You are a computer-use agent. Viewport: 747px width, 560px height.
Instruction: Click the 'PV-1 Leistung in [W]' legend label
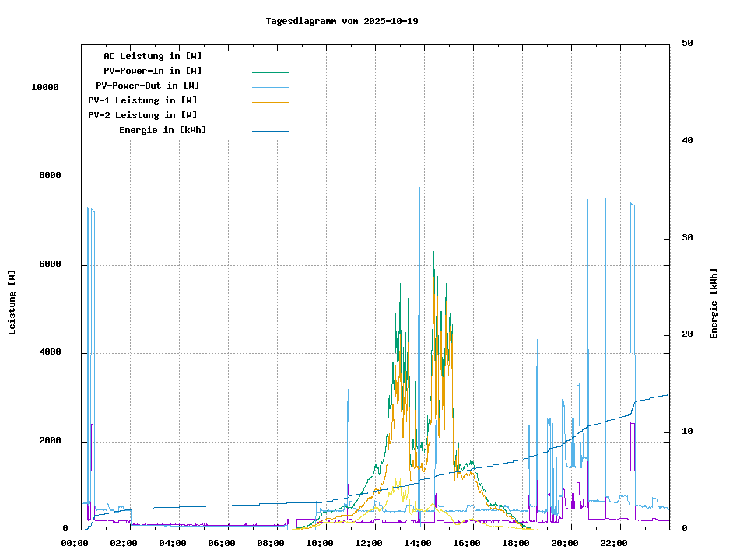(x=142, y=100)
